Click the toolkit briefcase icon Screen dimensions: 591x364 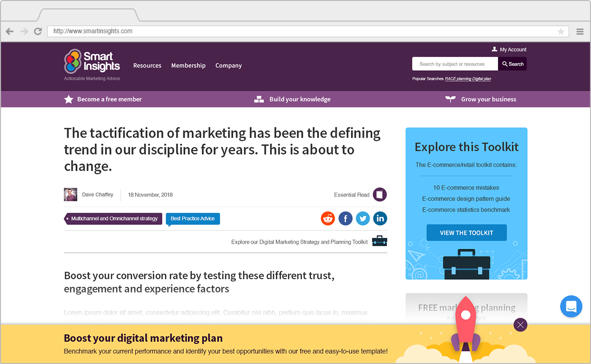click(379, 241)
